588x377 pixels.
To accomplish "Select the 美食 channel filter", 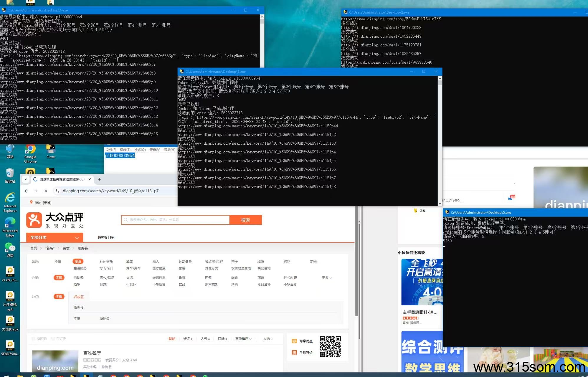I will point(78,261).
